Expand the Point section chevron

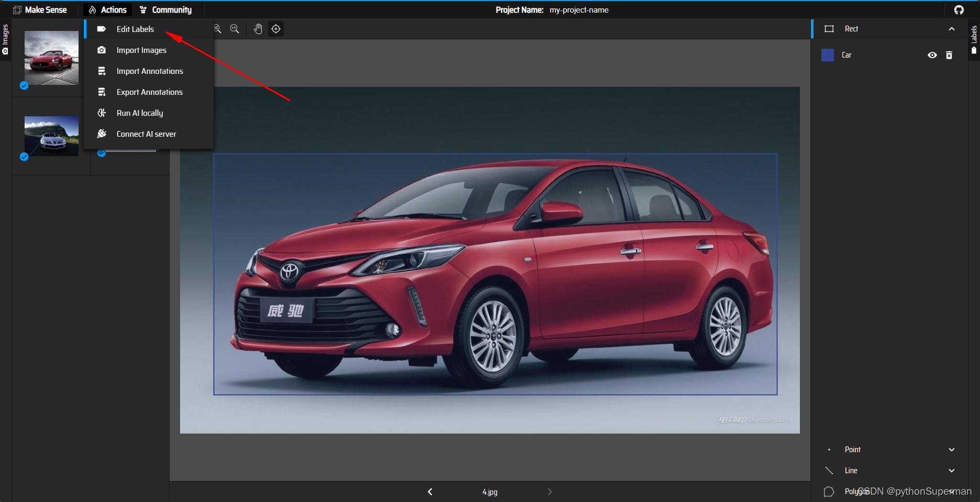[x=952, y=450]
